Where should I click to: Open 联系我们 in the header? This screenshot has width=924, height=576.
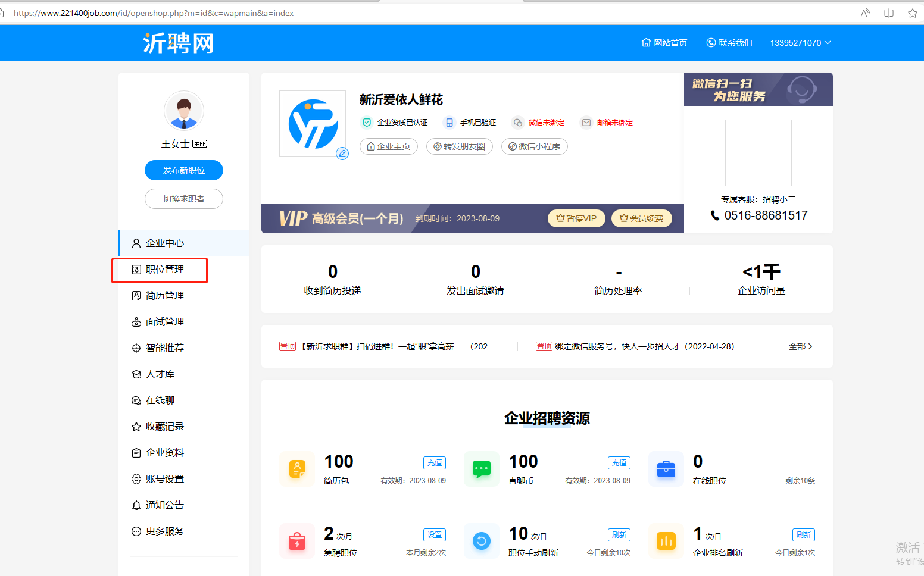[x=729, y=43]
